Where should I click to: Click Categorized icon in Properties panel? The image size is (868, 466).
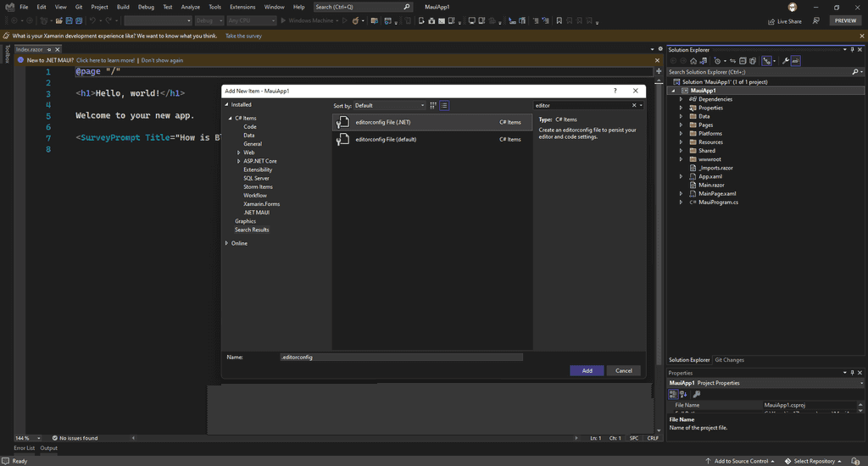[673, 394]
